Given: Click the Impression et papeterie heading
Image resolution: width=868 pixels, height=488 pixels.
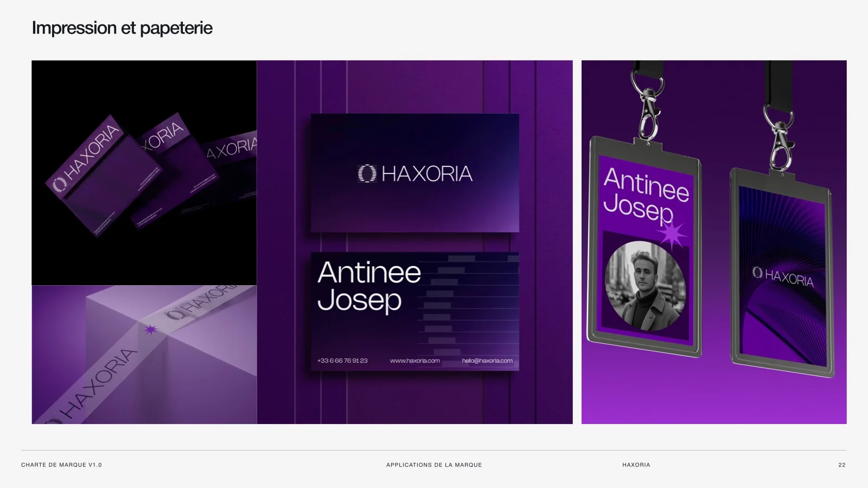Looking at the screenshot, I should click(x=122, y=28).
